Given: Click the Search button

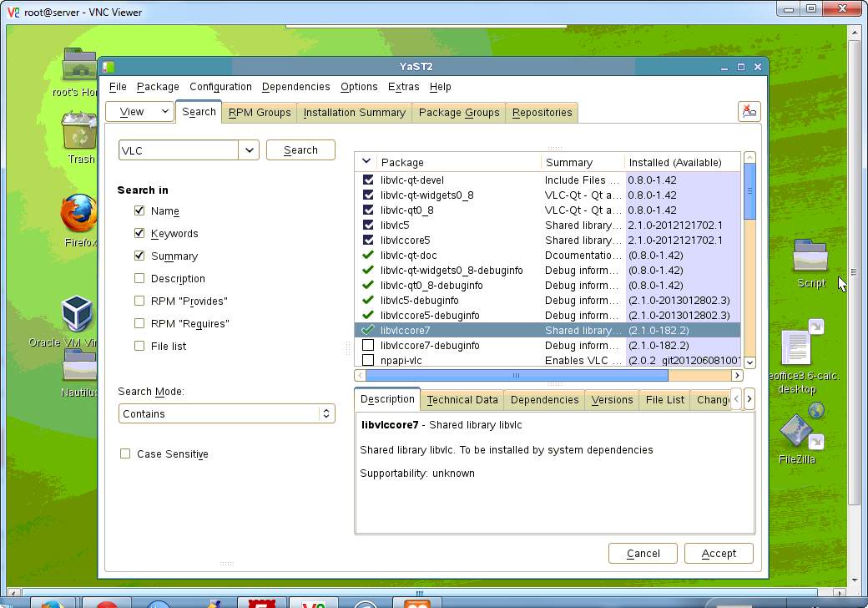Looking at the screenshot, I should point(300,150).
